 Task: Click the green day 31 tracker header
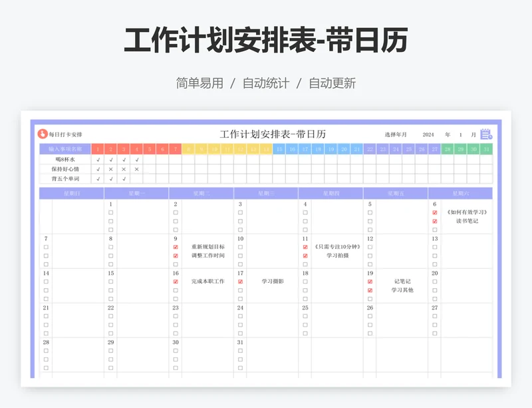pyautogui.click(x=486, y=149)
